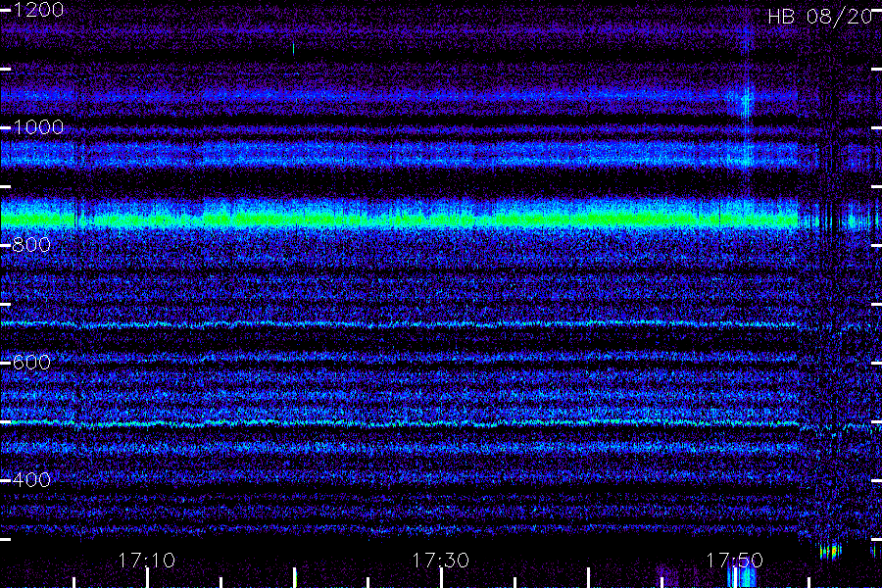Click the 1000 frequency axis label
The image size is (882, 588).
pos(38,127)
